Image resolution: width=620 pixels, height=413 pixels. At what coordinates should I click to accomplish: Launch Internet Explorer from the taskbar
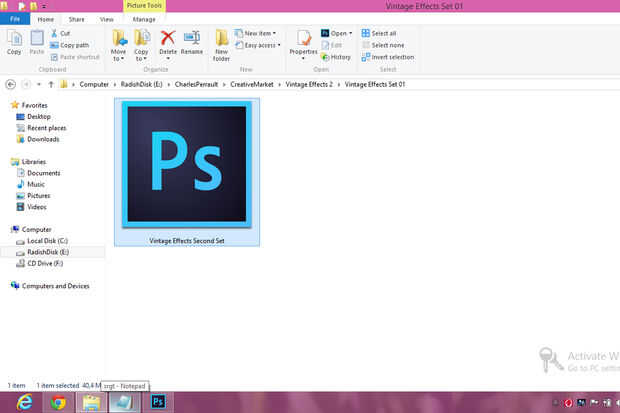25,403
